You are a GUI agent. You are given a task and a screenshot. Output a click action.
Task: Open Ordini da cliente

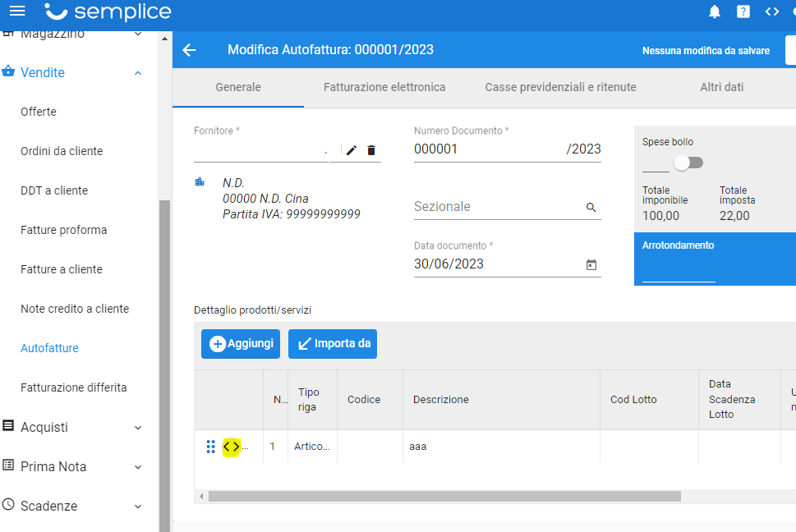[x=62, y=151]
